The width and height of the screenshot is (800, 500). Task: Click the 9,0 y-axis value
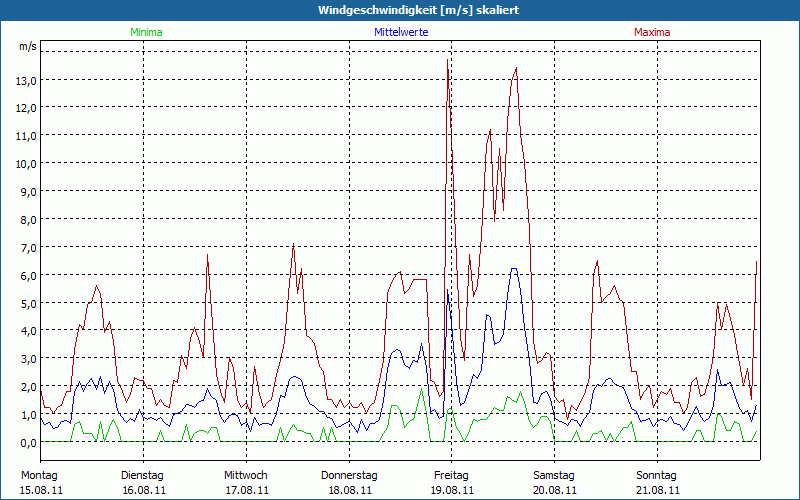tap(28, 192)
